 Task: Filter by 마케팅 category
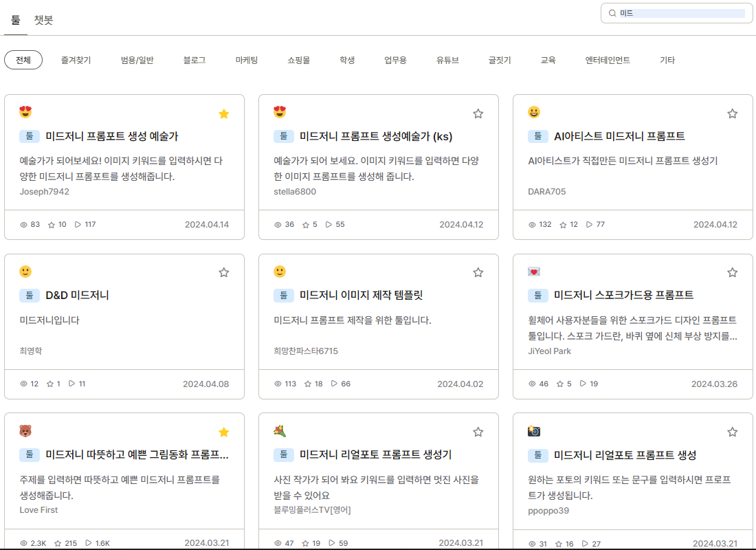click(246, 60)
